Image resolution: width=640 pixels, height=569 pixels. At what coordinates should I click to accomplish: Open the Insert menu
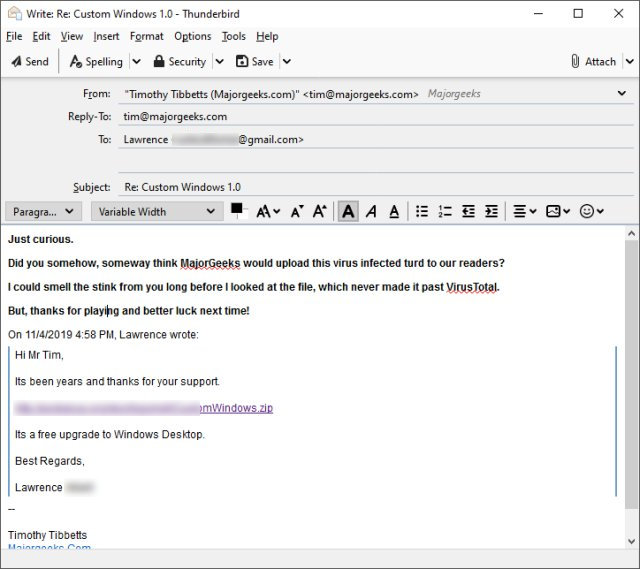tap(106, 36)
